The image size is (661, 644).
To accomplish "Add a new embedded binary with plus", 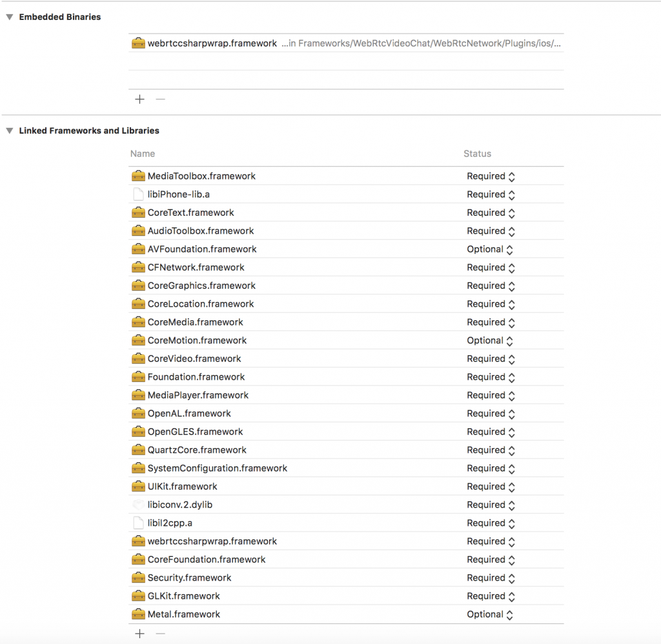I will tap(139, 99).
